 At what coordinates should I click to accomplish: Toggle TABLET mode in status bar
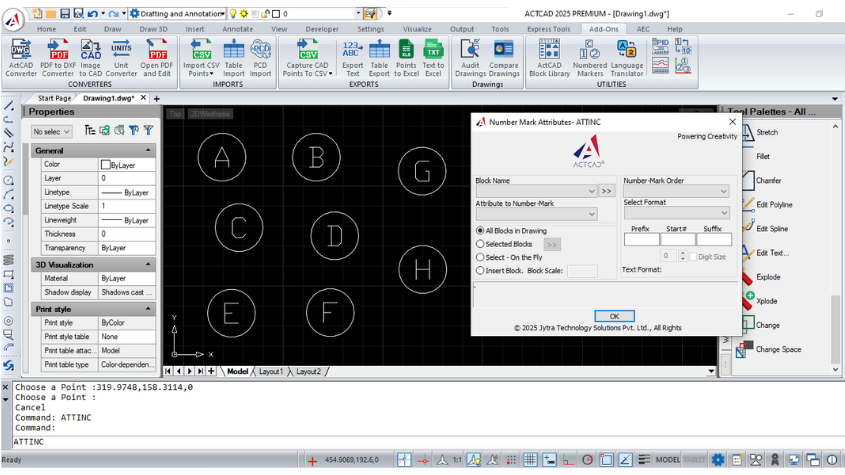tap(694, 460)
